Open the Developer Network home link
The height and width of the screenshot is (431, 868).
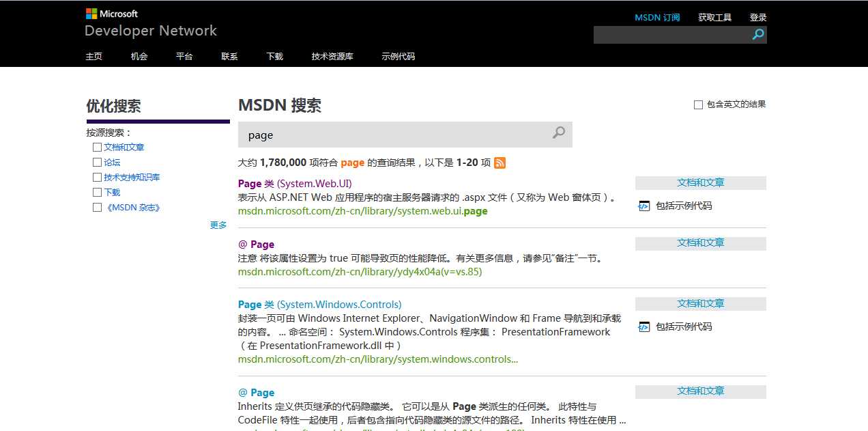(151, 31)
